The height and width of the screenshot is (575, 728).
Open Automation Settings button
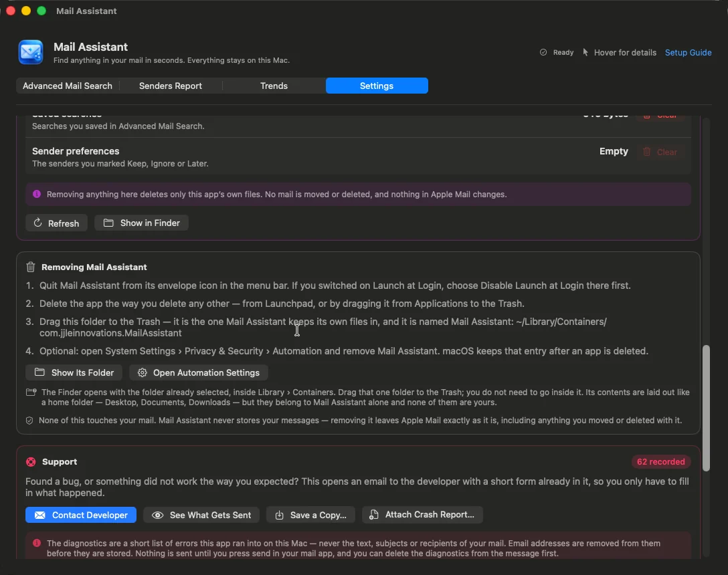198,372
